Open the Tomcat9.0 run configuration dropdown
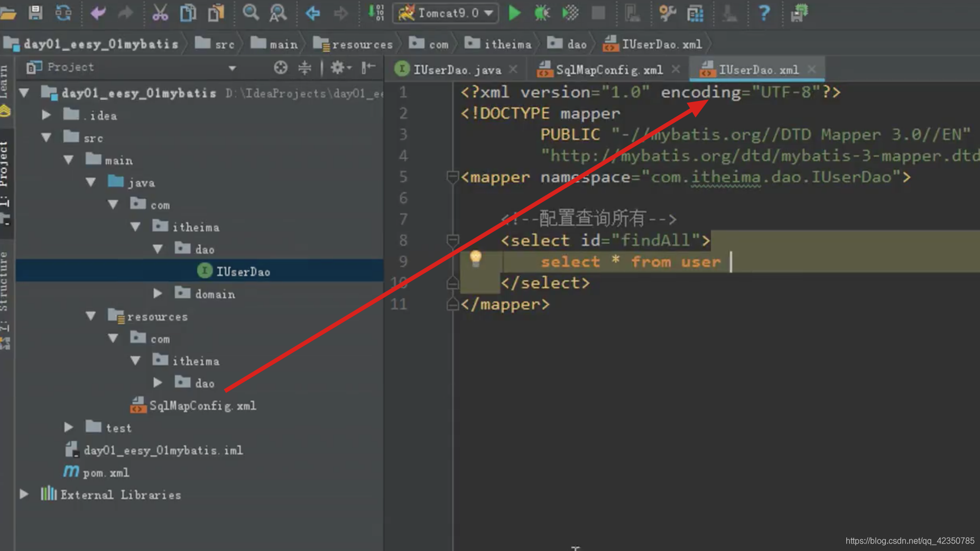 click(446, 13)
